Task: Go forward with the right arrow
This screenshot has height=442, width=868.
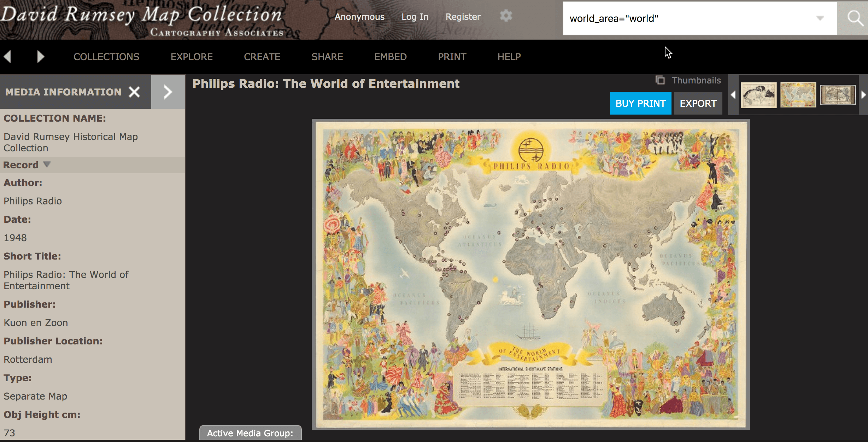Action: [x=40, y=57]
